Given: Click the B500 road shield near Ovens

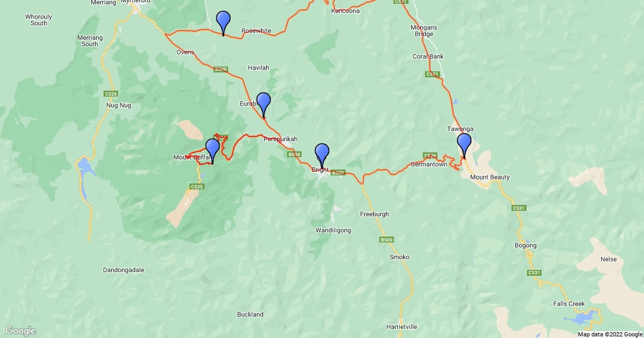Looking at the screenshot, I should 221,69.
